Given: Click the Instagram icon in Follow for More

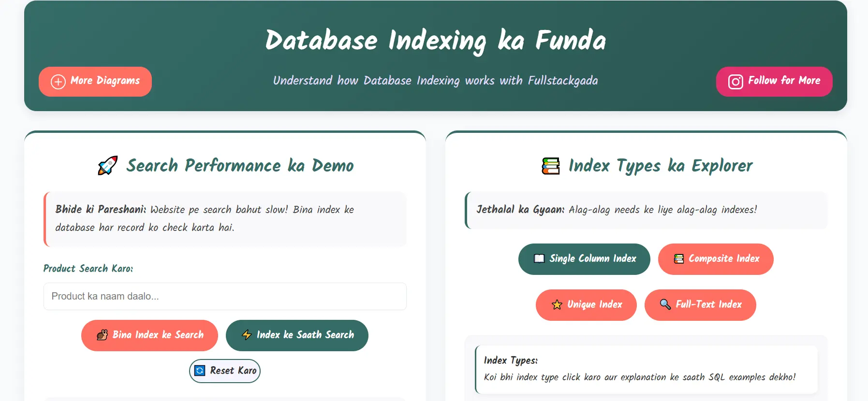Looking at the screenshot, I should point(736,82).
